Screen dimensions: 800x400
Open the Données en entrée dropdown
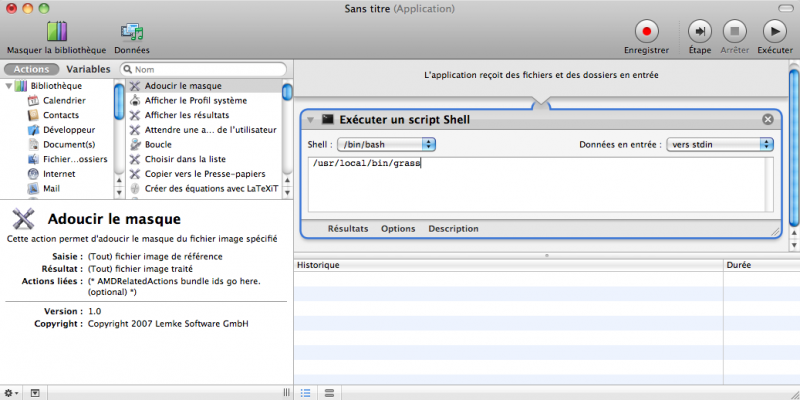coord(721,144)
